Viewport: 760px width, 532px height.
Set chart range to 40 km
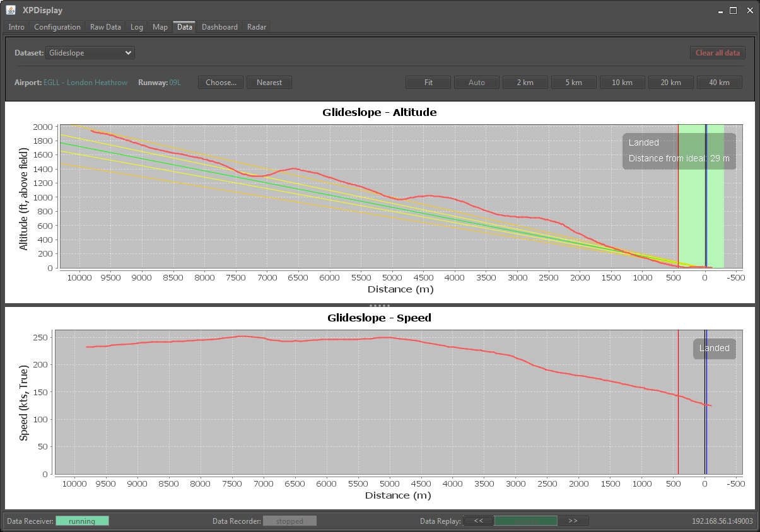719,83
